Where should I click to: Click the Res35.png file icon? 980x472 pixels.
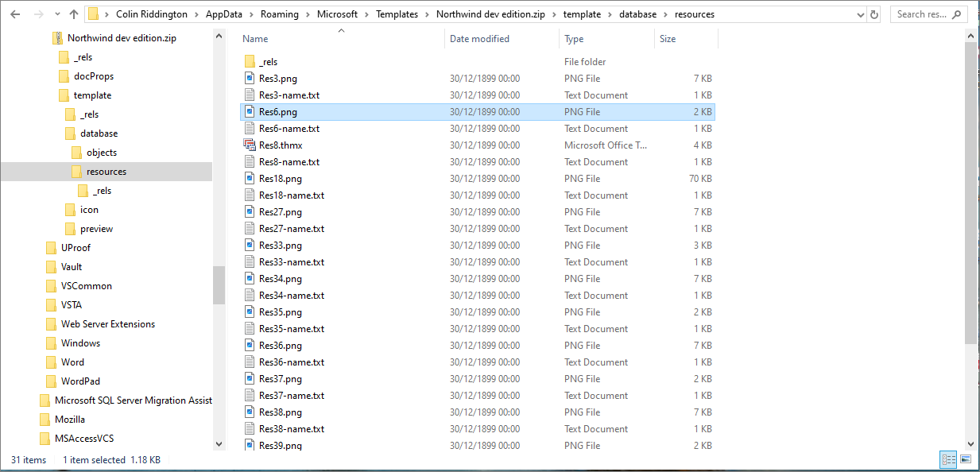(x=250, y=312)
